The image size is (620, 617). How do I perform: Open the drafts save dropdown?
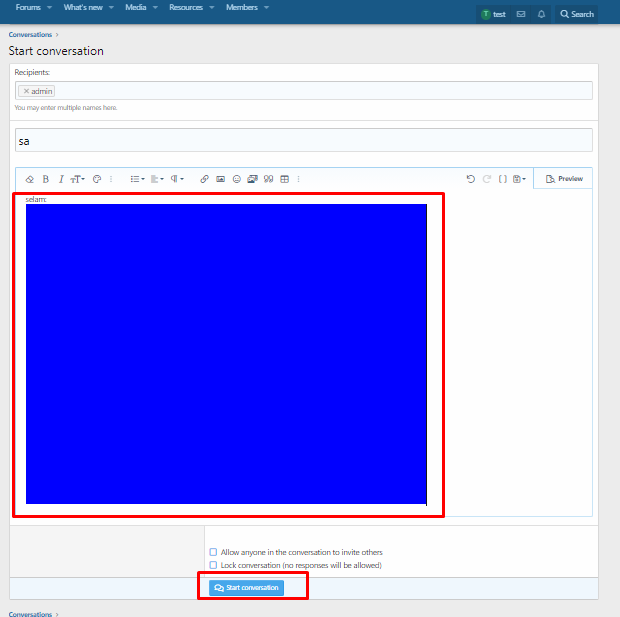519,179
